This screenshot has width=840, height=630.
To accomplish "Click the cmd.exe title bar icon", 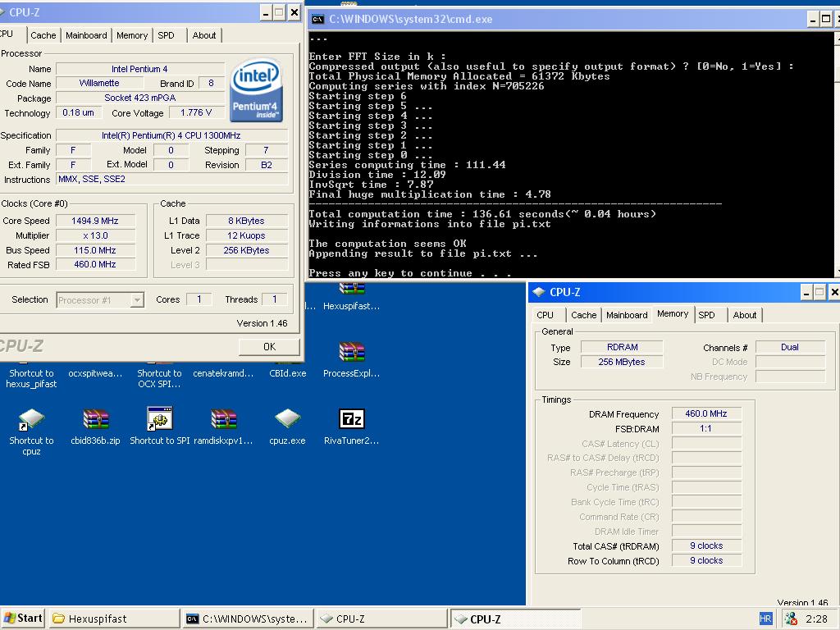I will (x=317, y=20).
